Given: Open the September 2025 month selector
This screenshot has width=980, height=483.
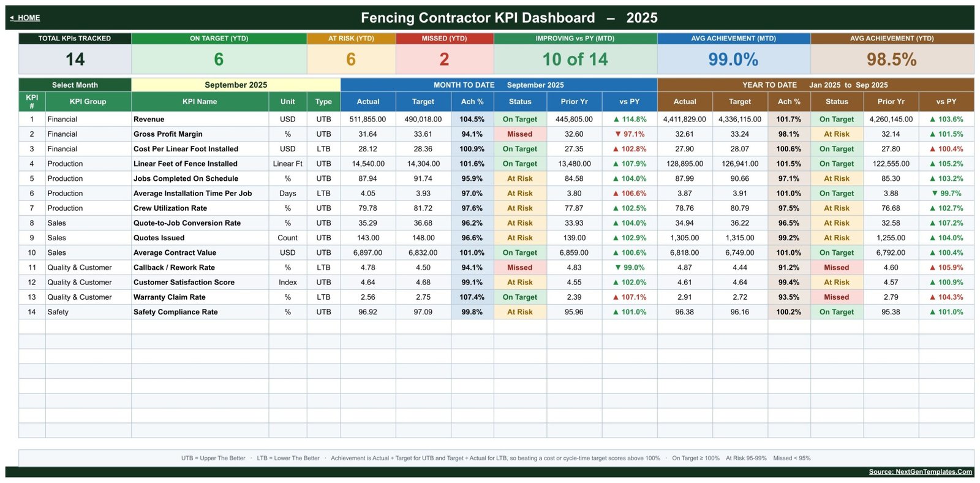Looking at the screenshot, I should click(x=236, y=85).
